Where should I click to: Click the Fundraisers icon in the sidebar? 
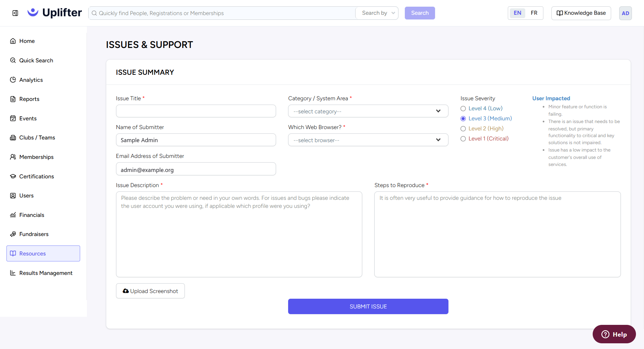click(13, 234)
